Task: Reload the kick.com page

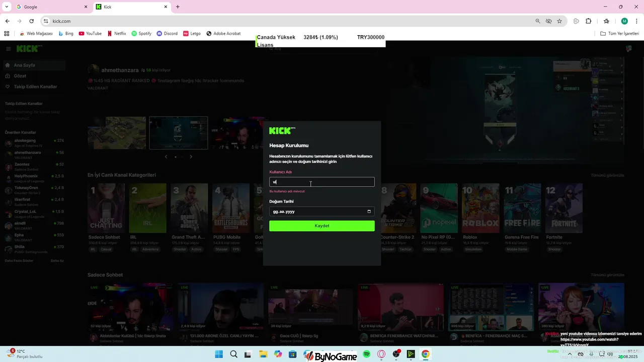Action: pos(32,21)
